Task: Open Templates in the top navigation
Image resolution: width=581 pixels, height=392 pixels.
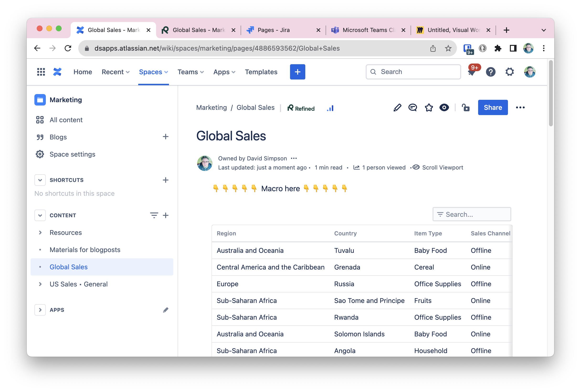Action: coord(261,72)
